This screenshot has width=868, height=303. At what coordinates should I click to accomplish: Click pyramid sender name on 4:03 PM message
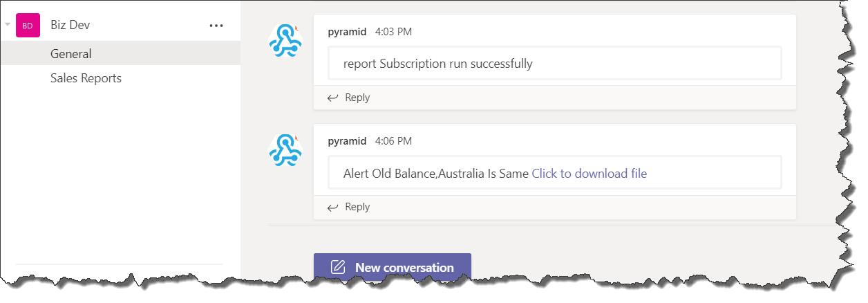click(347, 32)
